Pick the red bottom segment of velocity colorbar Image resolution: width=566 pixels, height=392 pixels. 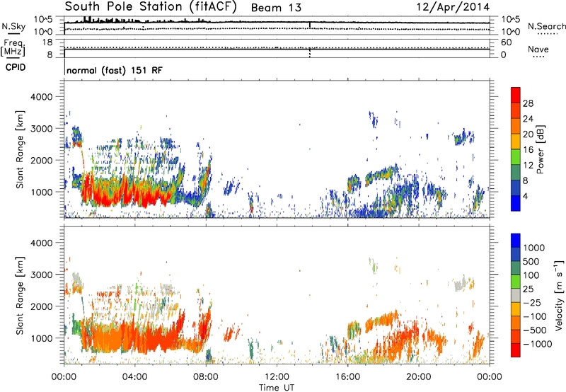point(516,350)
